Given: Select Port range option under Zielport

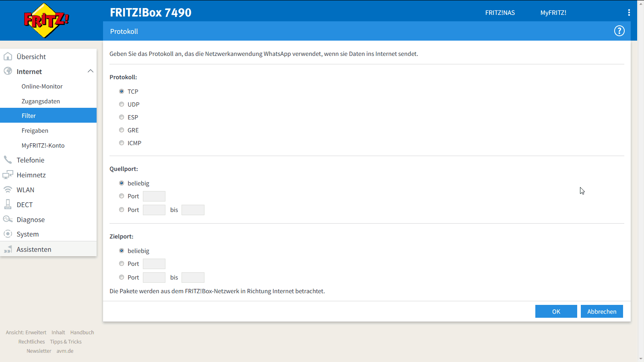Looking at the screenshot, I should 122,277.
